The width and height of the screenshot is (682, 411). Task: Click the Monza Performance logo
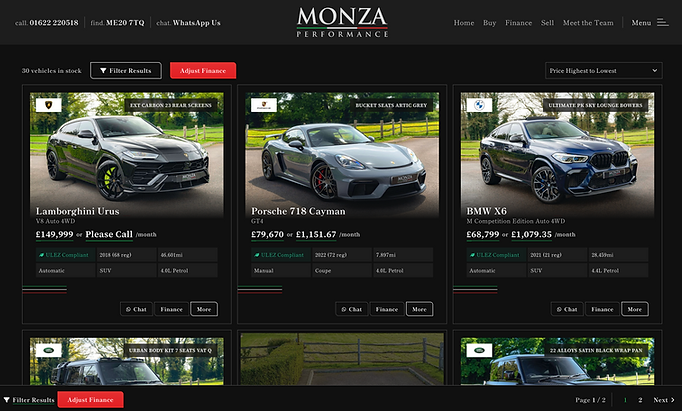tap(342, 22)
